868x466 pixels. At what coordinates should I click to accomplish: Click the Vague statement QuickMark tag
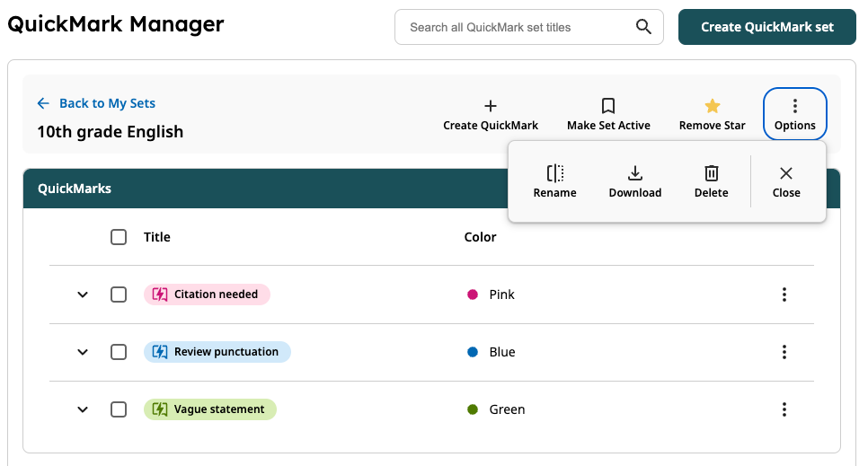209,409
